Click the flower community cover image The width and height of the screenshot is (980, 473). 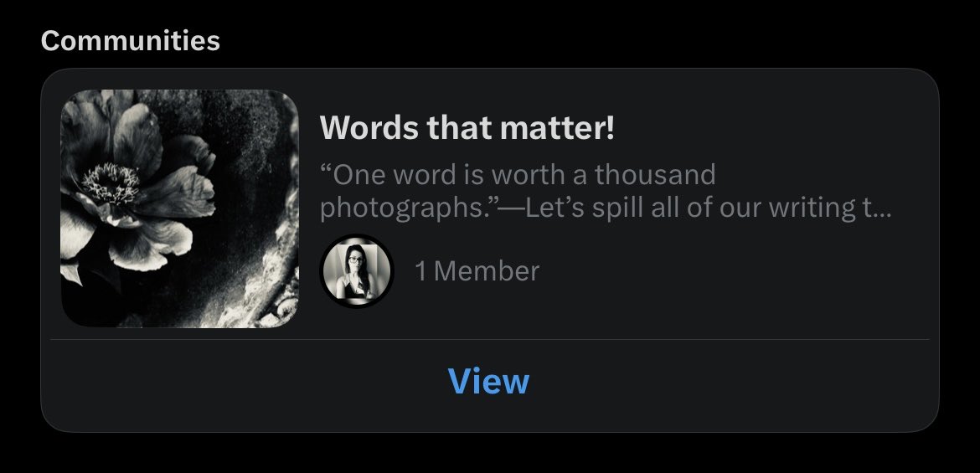pos(180,208)
